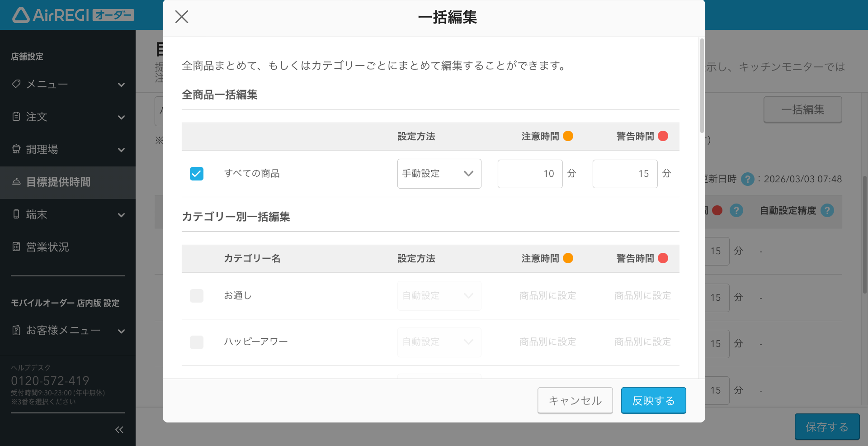This screenshot has width=868, height=446.
Task: Click the dialog vertical scrollbar
Action: pyautogui.click(x=702, y=86)
